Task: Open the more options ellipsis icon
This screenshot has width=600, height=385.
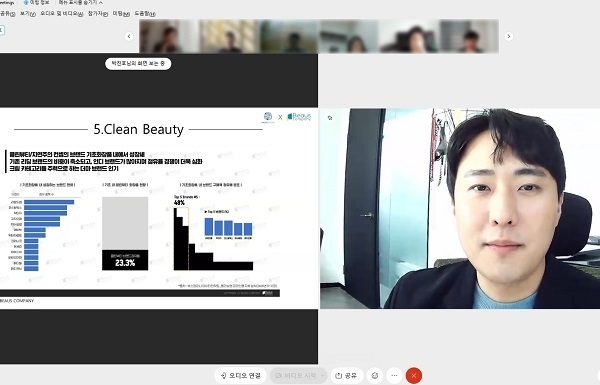Action: (395, 375)
